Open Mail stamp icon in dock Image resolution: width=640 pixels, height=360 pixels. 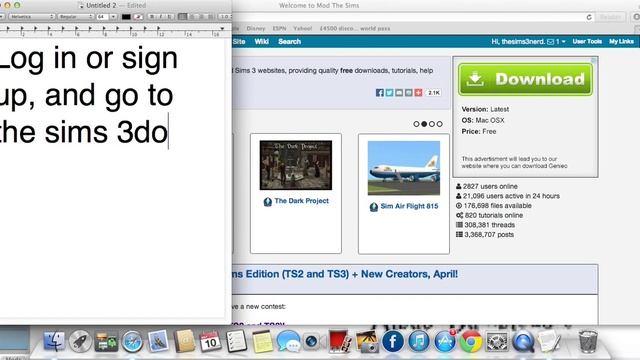click(158, 341)
